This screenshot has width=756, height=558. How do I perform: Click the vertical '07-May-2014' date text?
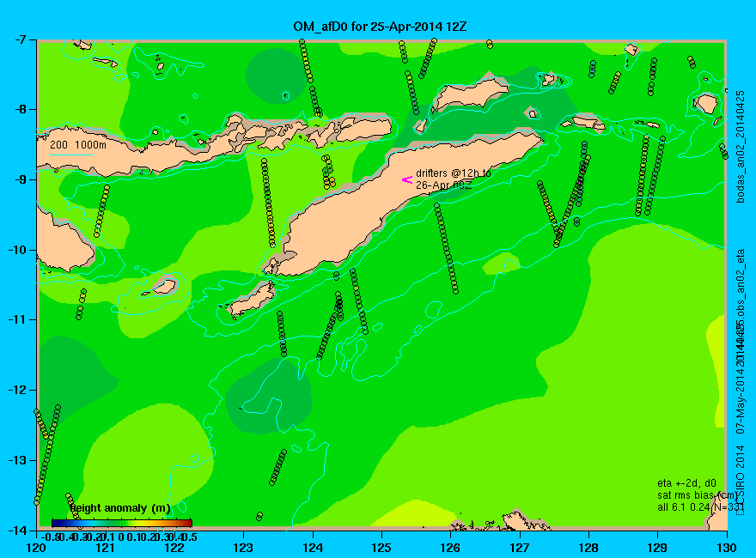pos(741,403)
